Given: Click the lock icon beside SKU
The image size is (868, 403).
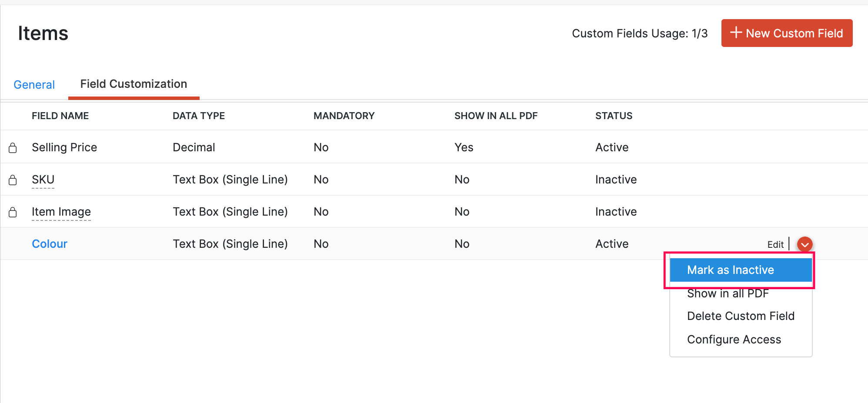Looking at the screenshot, I should [13, 180].
